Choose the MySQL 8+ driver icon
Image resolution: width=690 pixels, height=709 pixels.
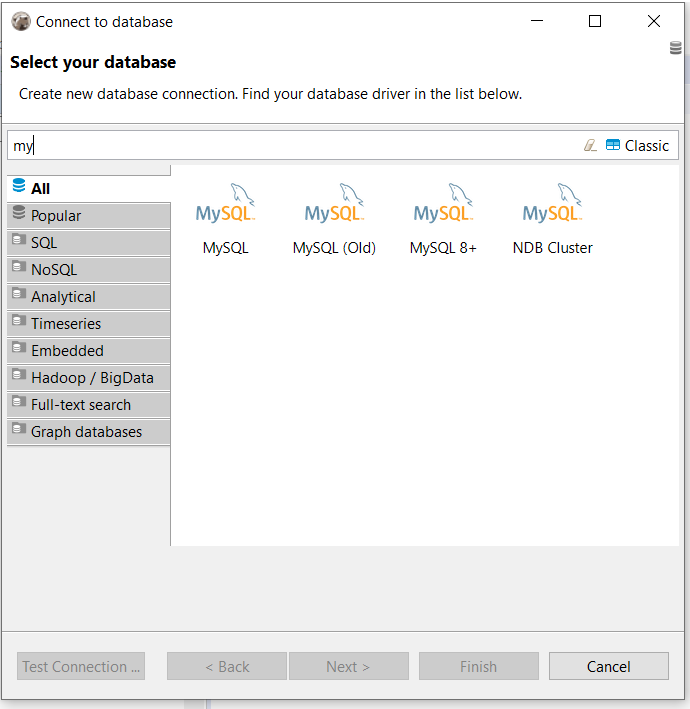(x=443, y=203)
